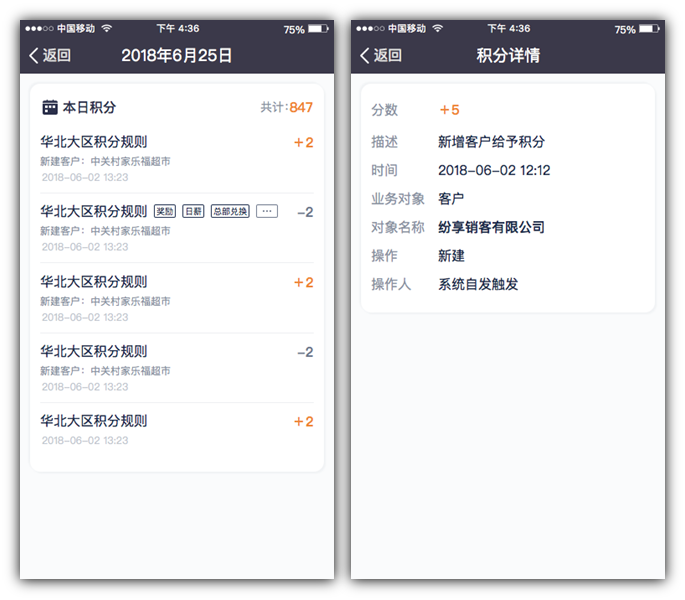Tap the +5 score value
Viewport: 685px width, 600px height.
click(449, 110)
